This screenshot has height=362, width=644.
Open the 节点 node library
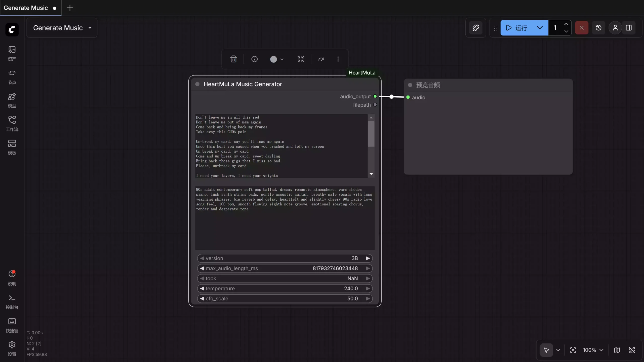[x=12, y=77]
